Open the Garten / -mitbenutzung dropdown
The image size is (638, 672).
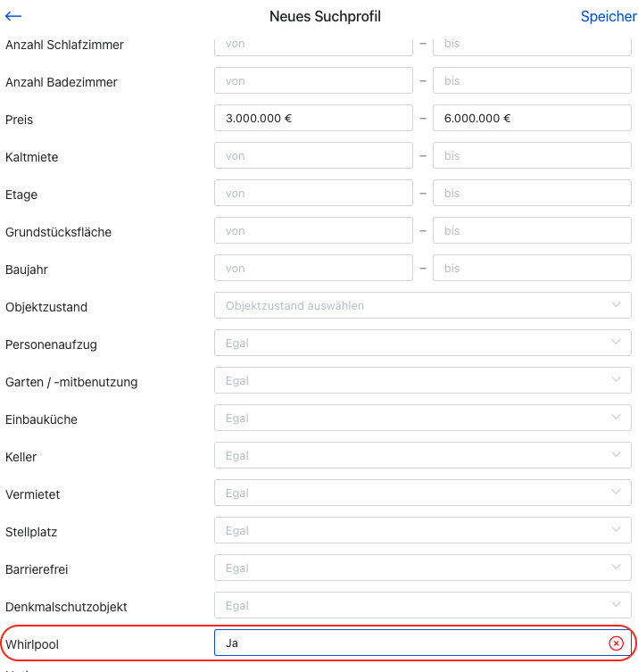point(422,380)
